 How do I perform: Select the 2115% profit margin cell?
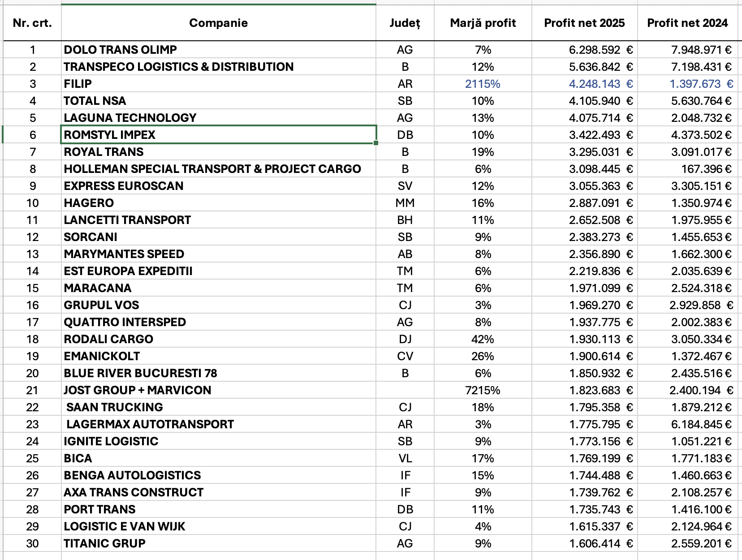483,84
